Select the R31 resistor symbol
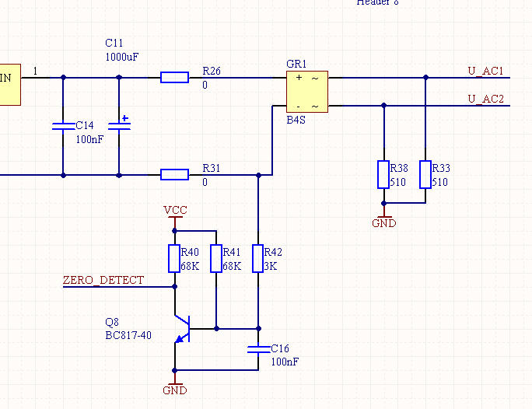This screenshot has height=409, width=532. 174,175
